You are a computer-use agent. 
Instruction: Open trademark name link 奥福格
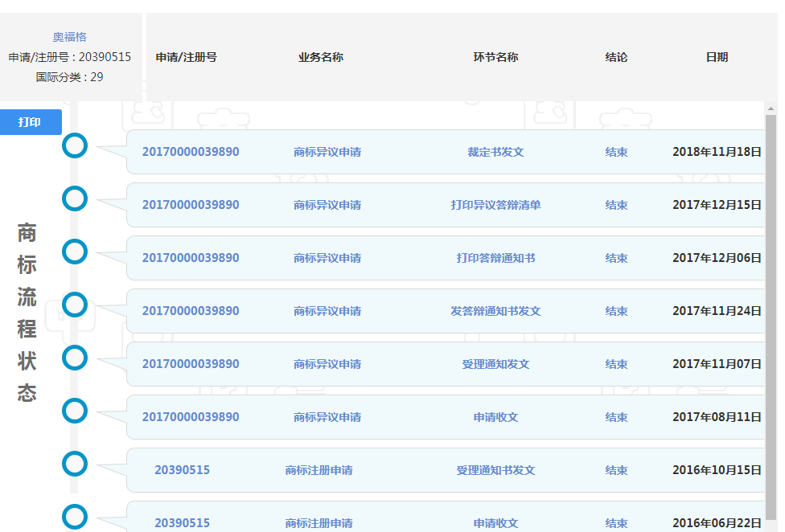click(71, 36)
